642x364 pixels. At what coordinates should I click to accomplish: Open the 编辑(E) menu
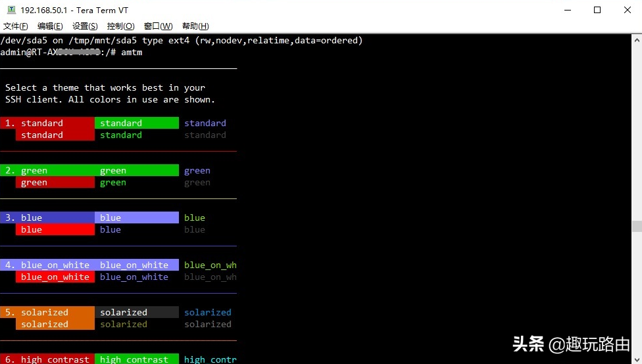50,26
